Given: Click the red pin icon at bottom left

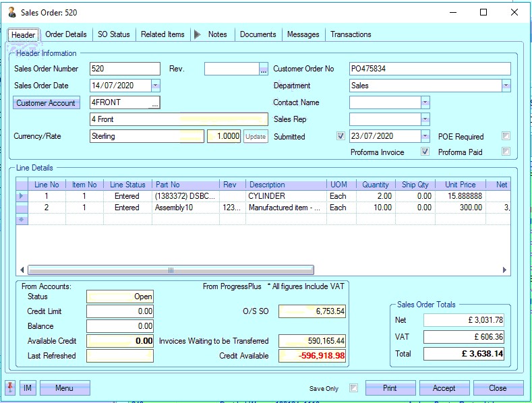Looking at the screenshot, I should click(11, 388).
